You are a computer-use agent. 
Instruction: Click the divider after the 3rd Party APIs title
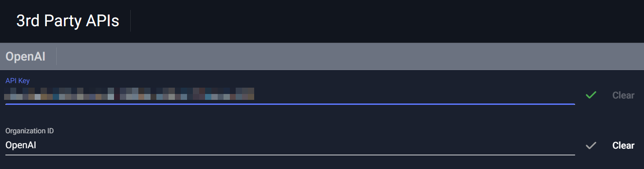pos(130,21)
